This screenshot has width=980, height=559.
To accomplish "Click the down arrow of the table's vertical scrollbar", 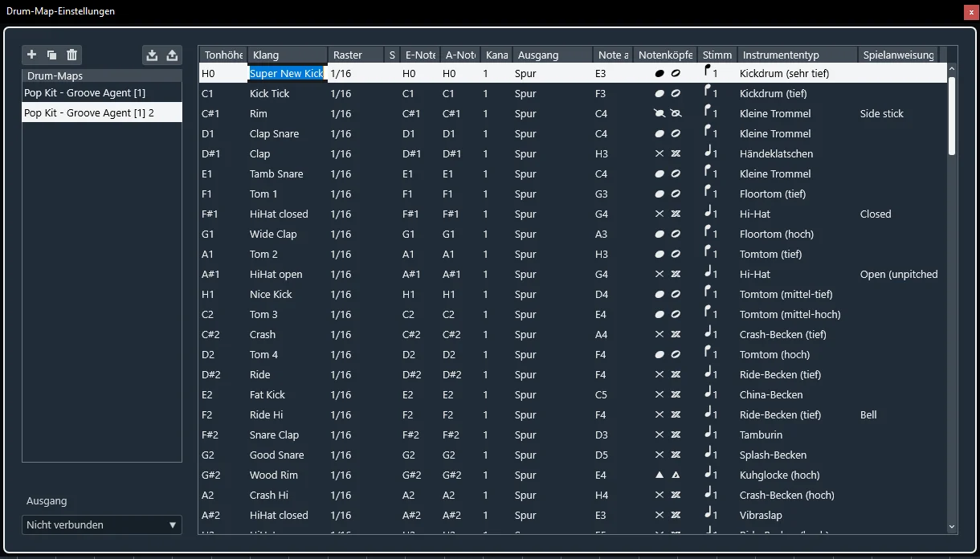I will (x=952, y=527).
